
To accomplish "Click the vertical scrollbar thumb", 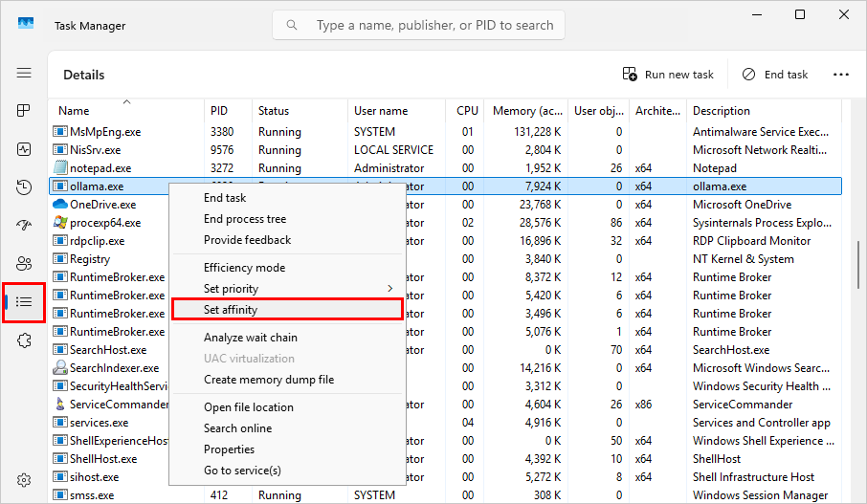I will tap(858, 264).
